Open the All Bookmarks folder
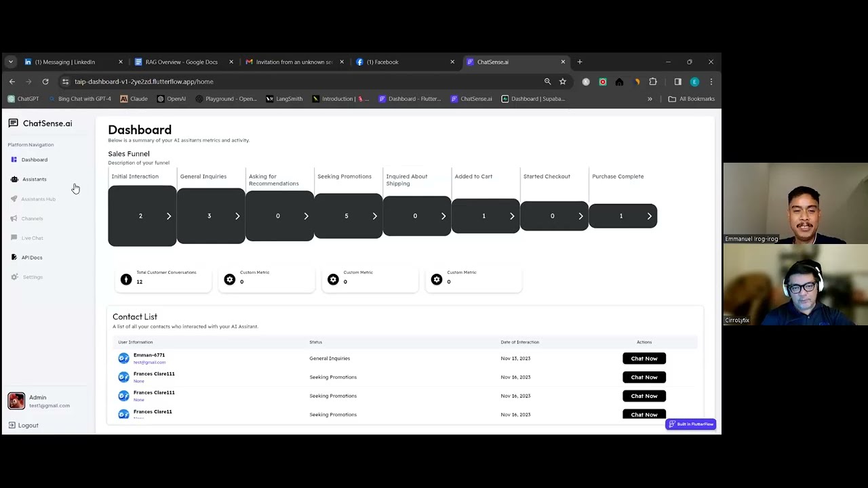 tap(691, 99)
